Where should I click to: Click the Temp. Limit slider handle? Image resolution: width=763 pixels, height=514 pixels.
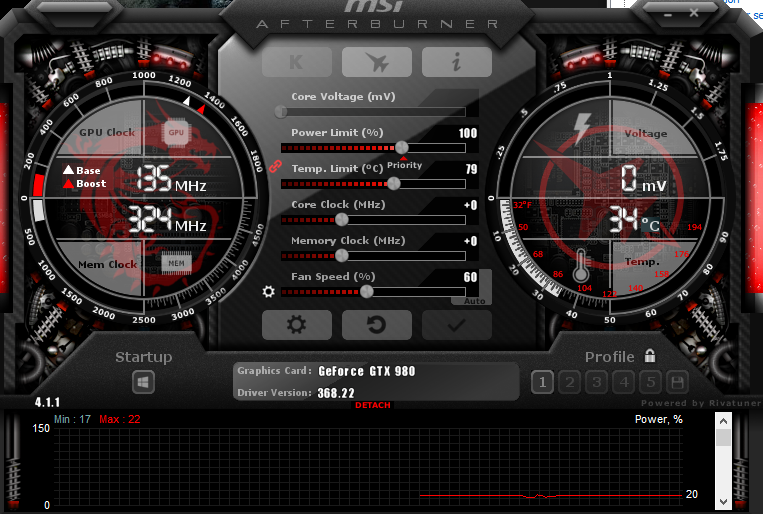point(393,184)
